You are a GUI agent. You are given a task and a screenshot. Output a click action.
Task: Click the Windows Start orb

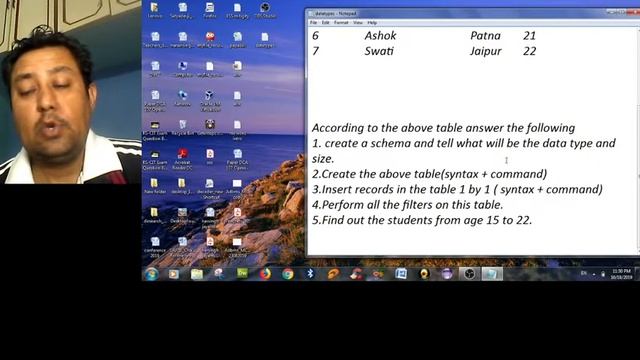pos(152,274)
